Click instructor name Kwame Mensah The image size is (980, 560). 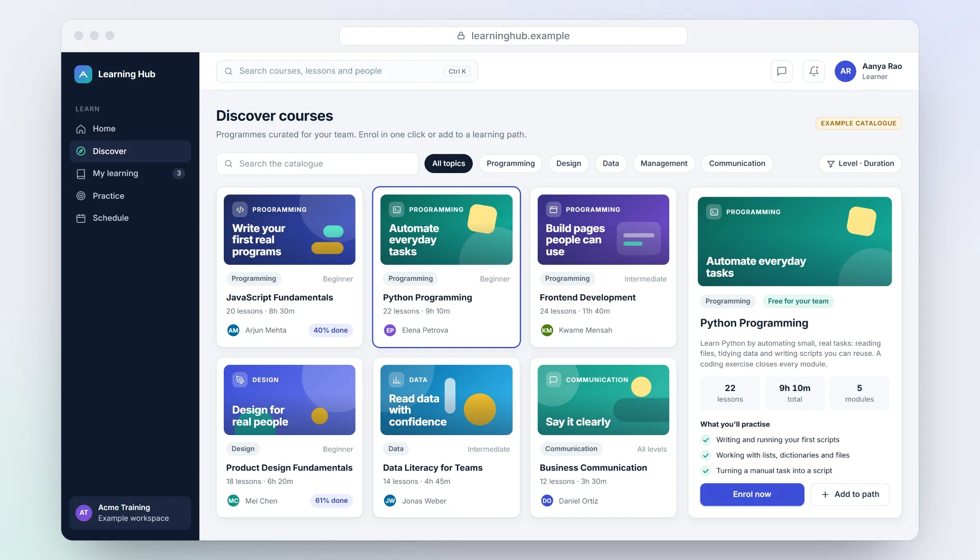pyautogui.click(x=585, y=330)
